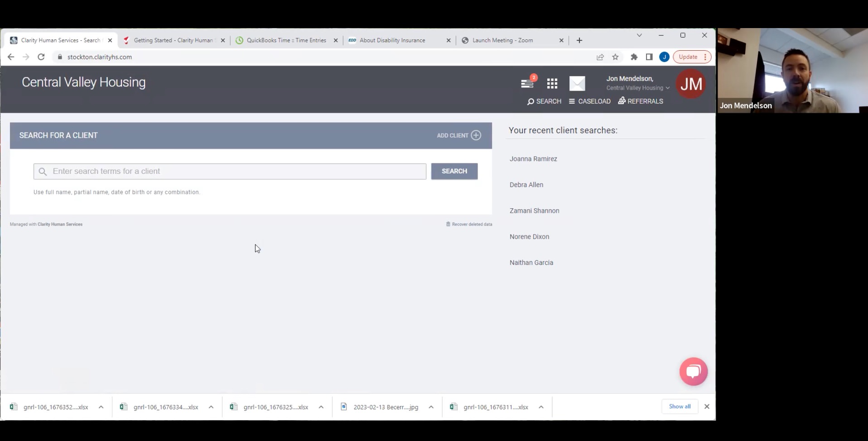This screenshot has width=868, height=441.
Task: Close the Getting Started tab
Action: tap(223, 40)
